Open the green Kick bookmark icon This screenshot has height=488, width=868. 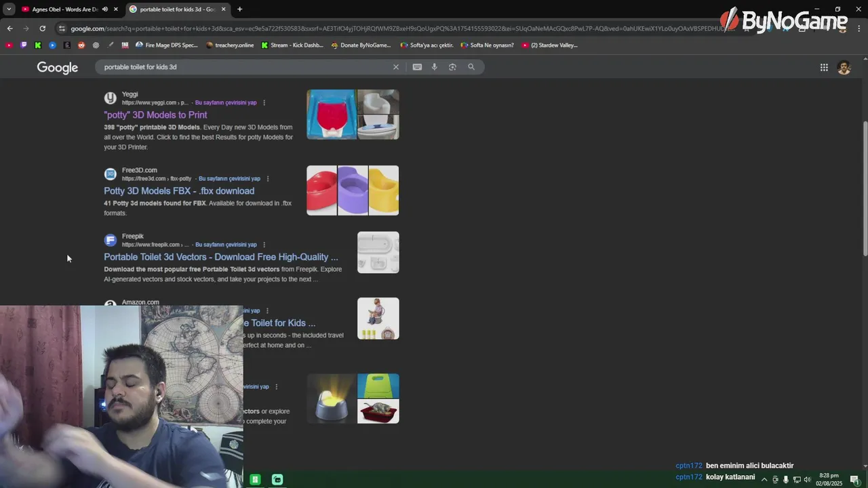[38, 45]
